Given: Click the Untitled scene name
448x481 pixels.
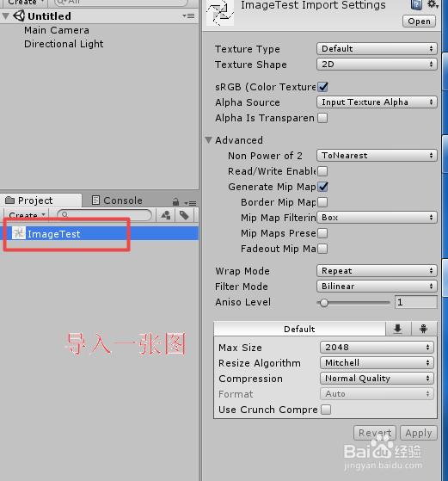Looking at the screenshot, I should tap(49, 16).
